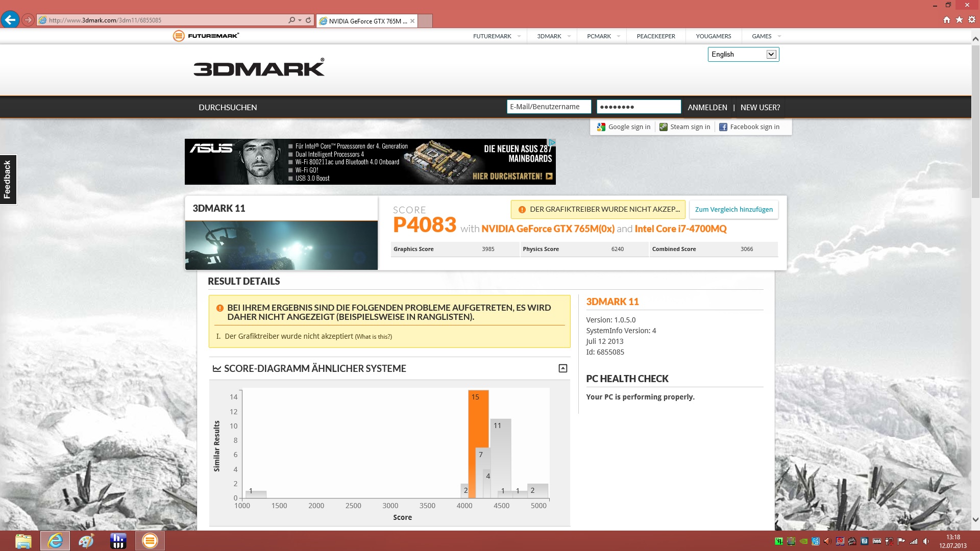Click Zum Vergleich hinzufügen button
980x551 pixels.
(733, 210)
